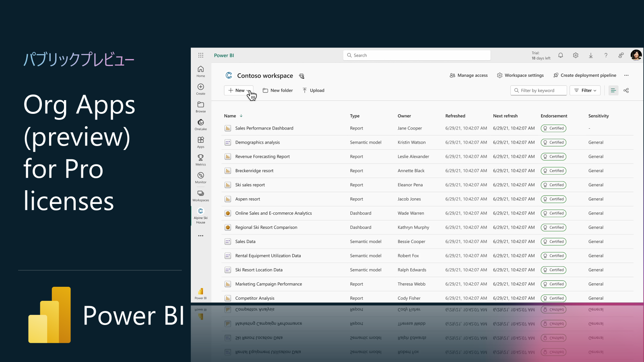644x362 pixels.
Task: Open the Breckenridge resort report
Action: pyautogui.click(x=254, y=171)
